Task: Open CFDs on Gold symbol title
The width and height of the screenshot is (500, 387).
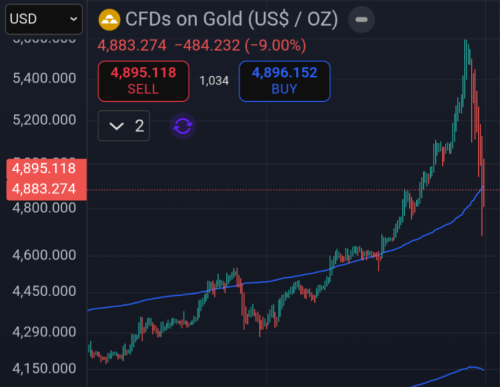Action: [x=232, y=19]
